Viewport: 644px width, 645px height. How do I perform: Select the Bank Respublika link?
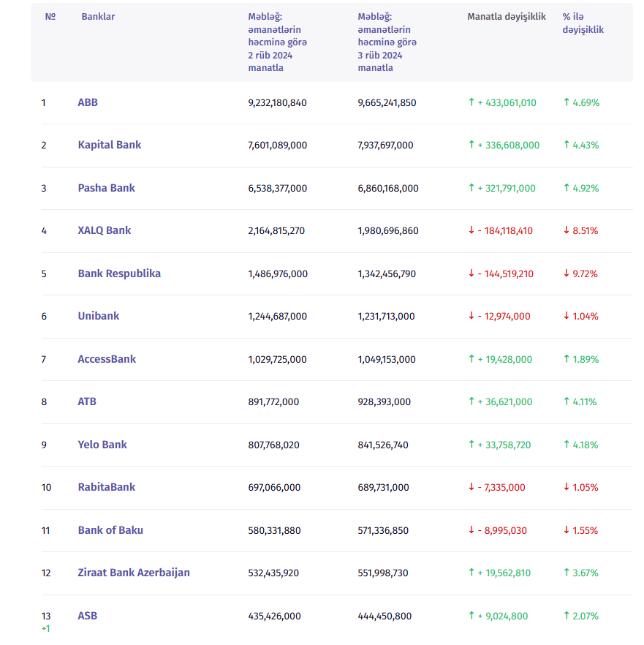tap(119, 274)
